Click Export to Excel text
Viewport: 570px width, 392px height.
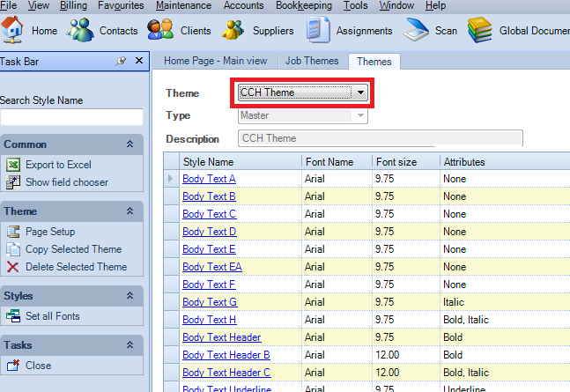pyautogui.click(x=58, y=165)
